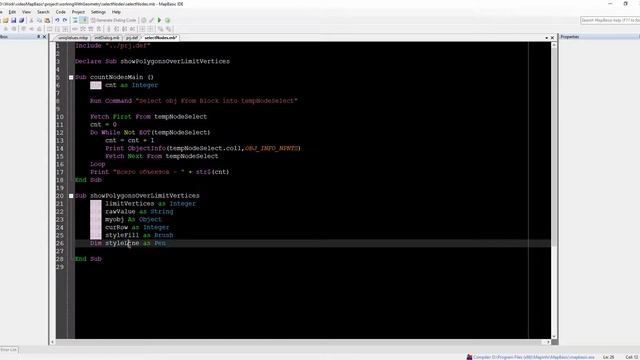640x360 pixels.
Task: Click the vertical scrollbar of the editor
Action: (x=554, y=190)
